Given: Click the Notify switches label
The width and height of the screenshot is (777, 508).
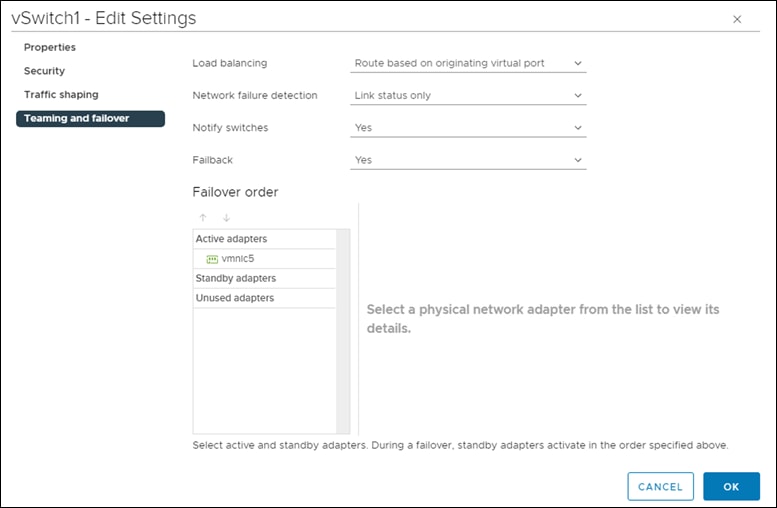Looking at the screenshot, I should point(230,128).
